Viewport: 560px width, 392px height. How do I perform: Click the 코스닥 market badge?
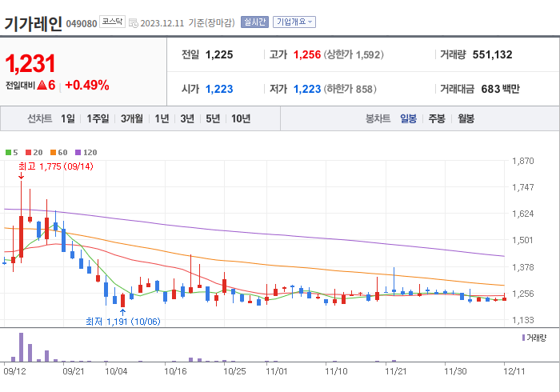pos(112,22)
